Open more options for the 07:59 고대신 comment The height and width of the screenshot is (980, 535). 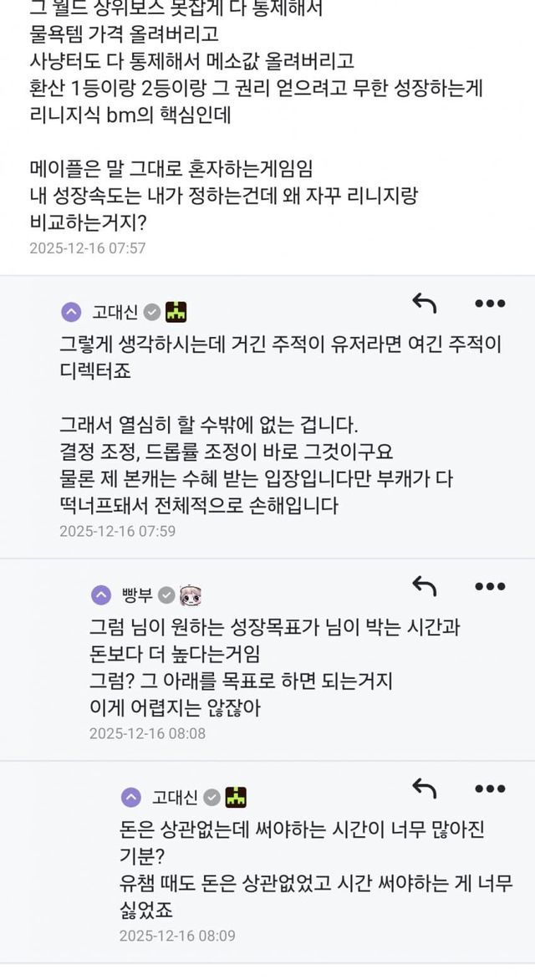pos(490,304)
